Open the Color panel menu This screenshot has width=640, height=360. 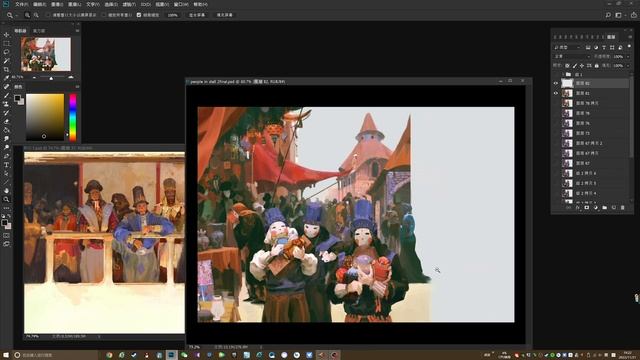77,87
